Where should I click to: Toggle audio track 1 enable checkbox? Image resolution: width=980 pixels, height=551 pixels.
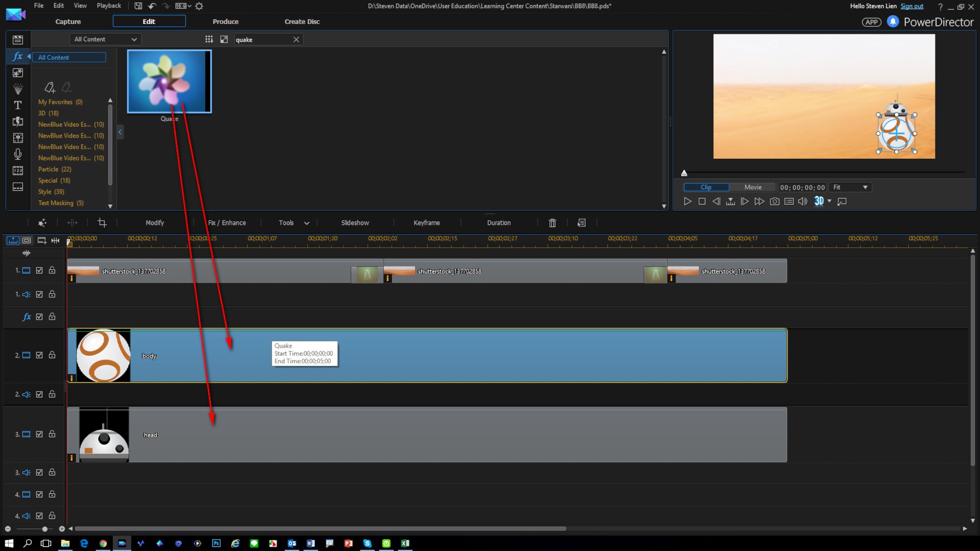pos(39,294)
